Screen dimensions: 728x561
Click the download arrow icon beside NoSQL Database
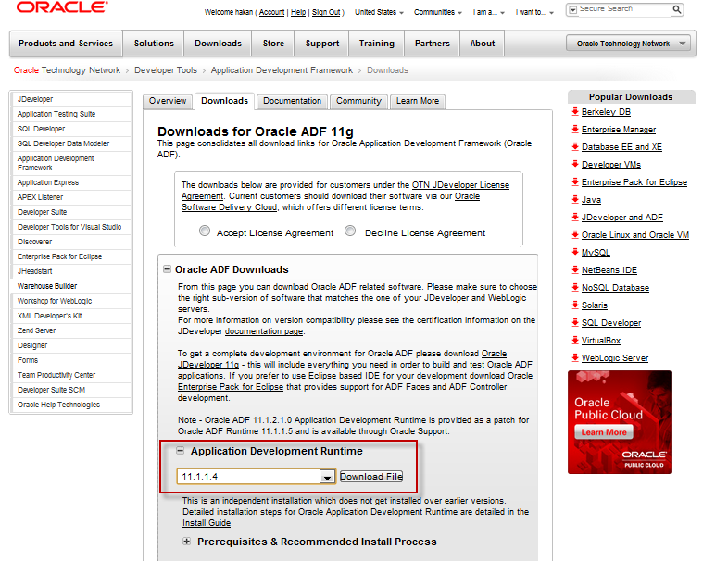575,287
